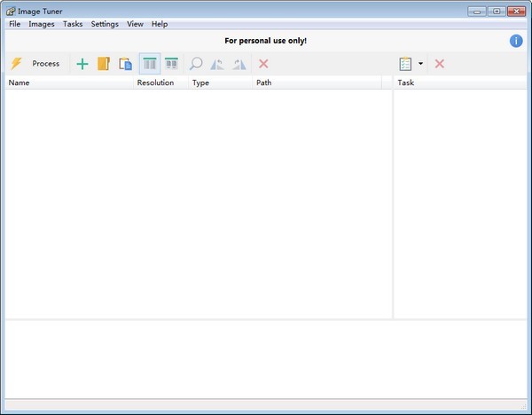The width and height of the screenshot is (532, 415).
Task: Expand the add task dropdown arrow
Action: [420, 64]
